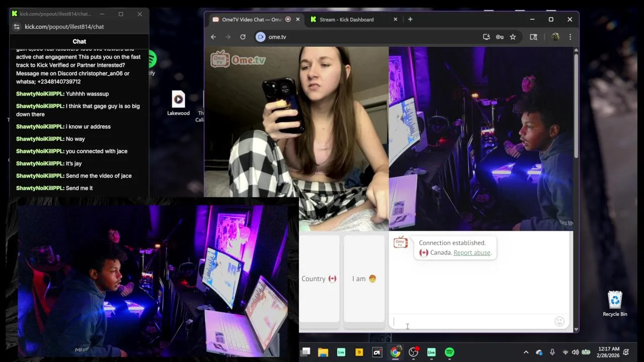Click the Ome.tv logo on the video

point(238,59)
